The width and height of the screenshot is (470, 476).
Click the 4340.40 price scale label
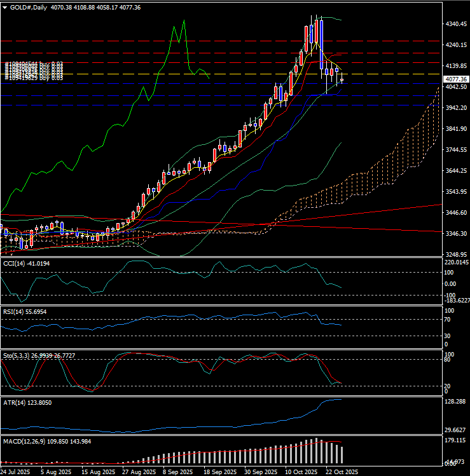pos(455,24)
